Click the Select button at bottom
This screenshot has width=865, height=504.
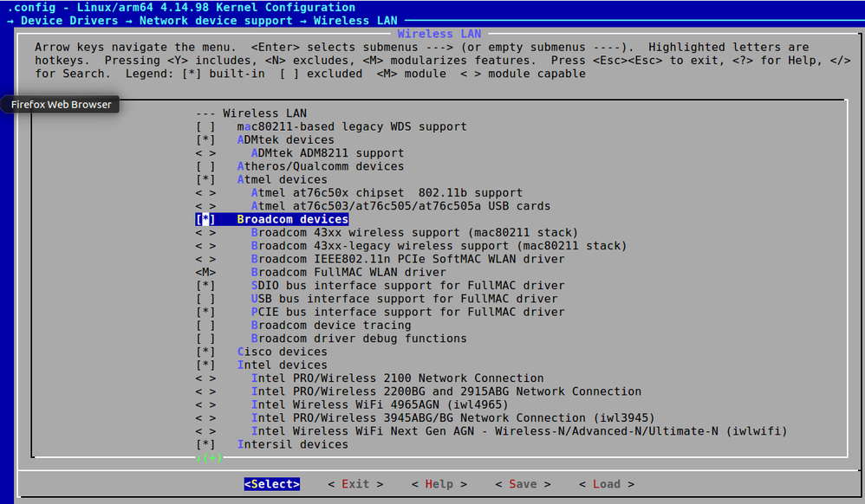pos(272,484)
